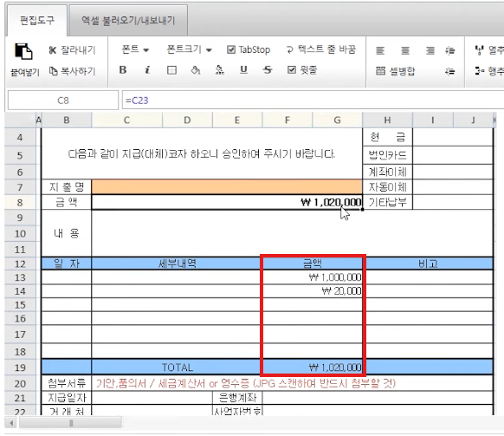Image resolution: width=504 pixels, height=436 pixels.
Task: Click the upper indent icon
Action: click(450, 51)
